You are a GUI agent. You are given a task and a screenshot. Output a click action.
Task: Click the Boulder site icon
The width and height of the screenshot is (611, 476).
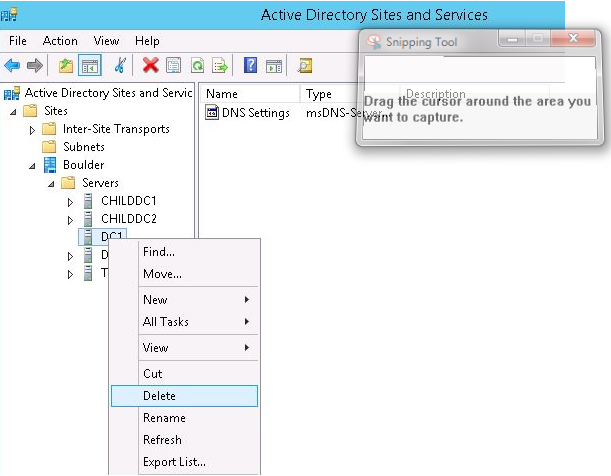50,165
